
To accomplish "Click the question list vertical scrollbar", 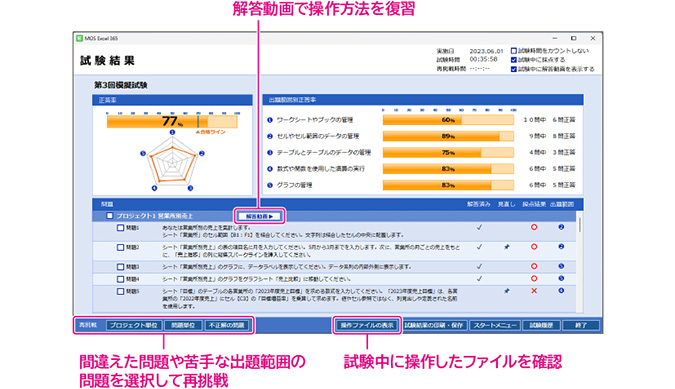I will coord(580,262).
